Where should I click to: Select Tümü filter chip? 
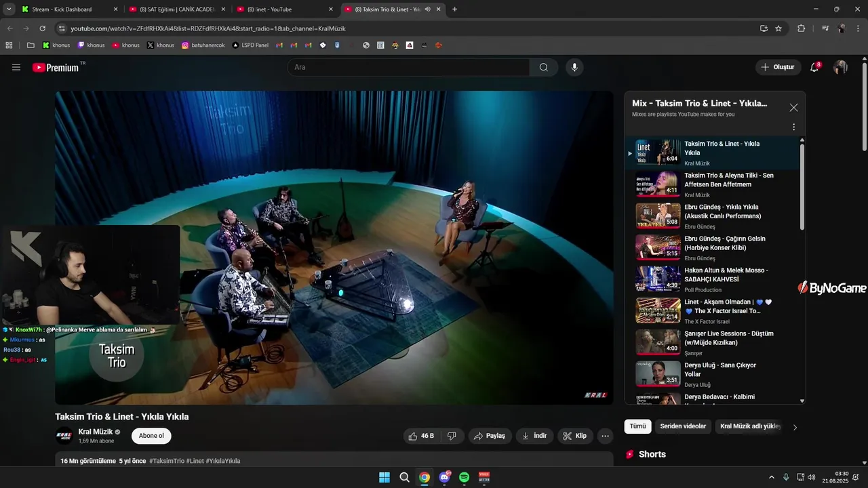[637, 426]
